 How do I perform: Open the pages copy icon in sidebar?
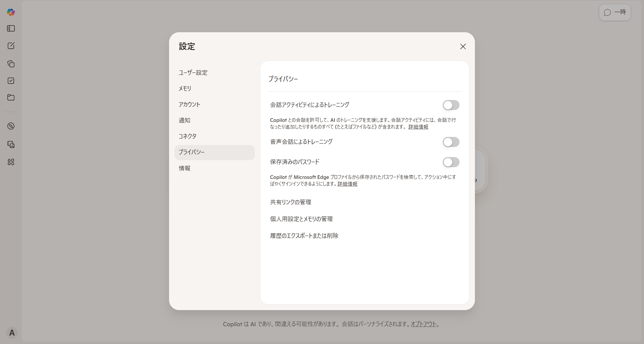[11, 64]
